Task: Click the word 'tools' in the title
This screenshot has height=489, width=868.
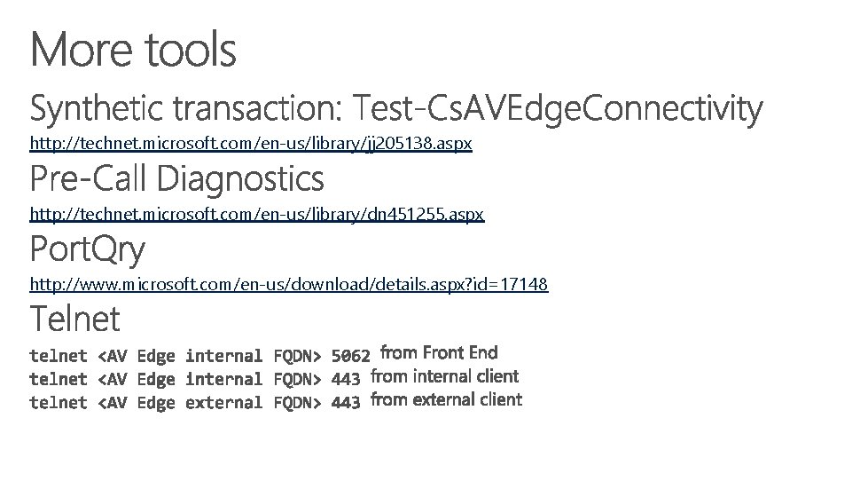Action: pos(191,50)
